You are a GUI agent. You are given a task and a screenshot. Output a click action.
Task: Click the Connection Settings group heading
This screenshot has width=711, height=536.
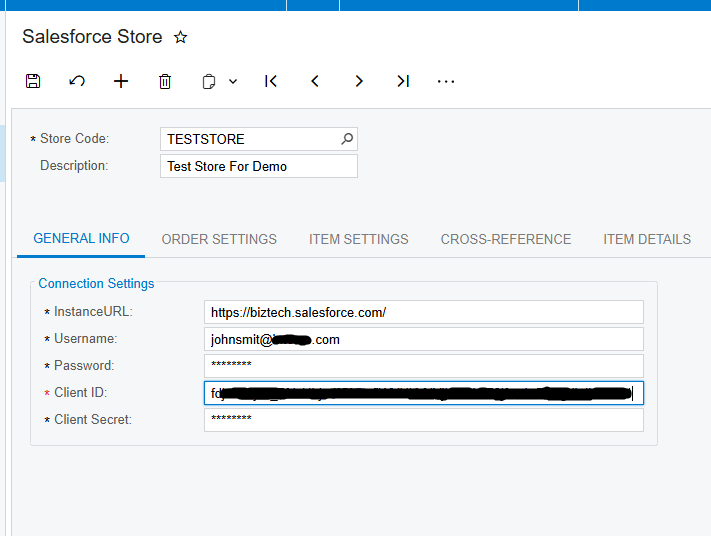[x=96, y=283]
